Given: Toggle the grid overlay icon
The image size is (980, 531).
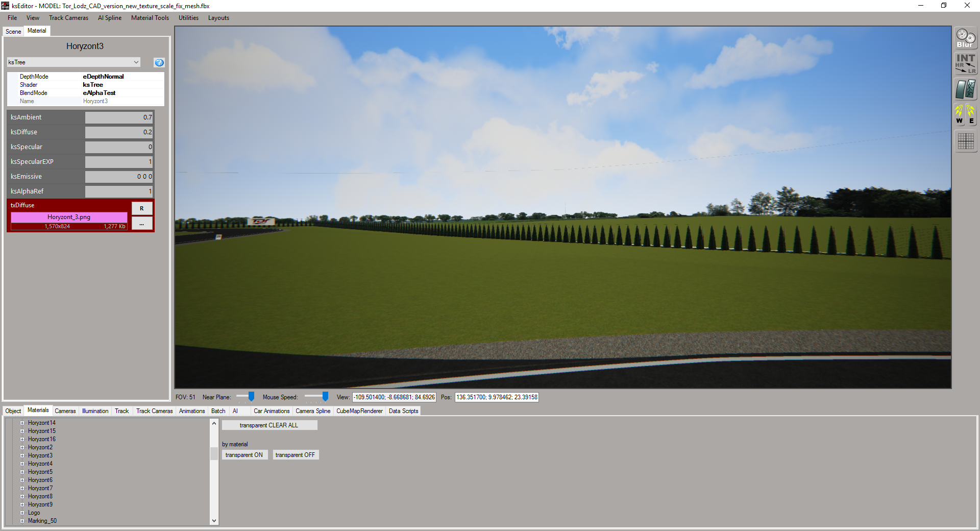Looking at the screenshot, I should (965, 141).
